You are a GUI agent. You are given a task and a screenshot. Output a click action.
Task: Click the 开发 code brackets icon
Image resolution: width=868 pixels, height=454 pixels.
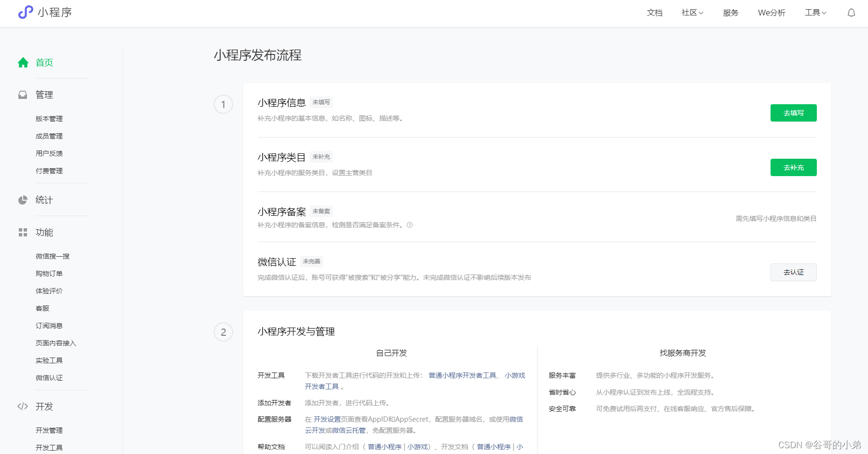[23, 406]
